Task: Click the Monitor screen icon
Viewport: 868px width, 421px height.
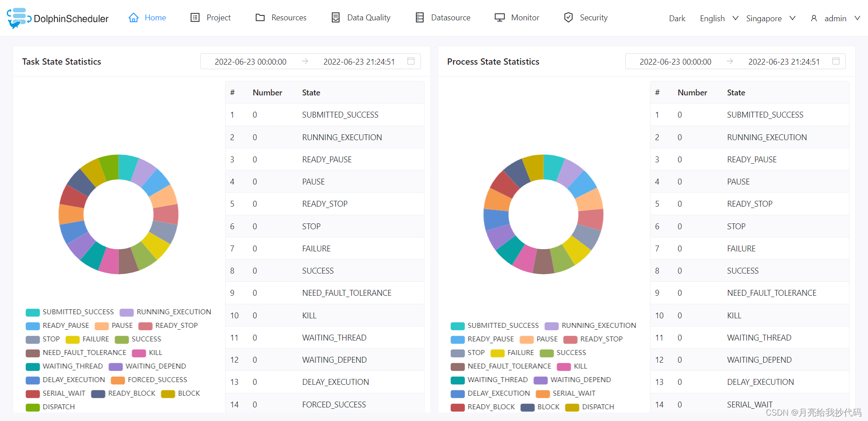Action: [x=500, y=18]
